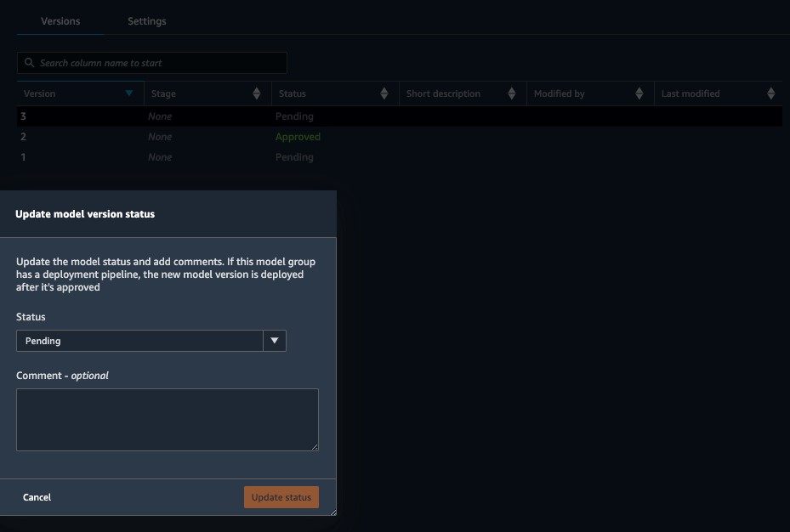This screenshot has width=790, height=532.
Task: Click the Update status button
Action: pyautogui.click(x=281, y=497)
